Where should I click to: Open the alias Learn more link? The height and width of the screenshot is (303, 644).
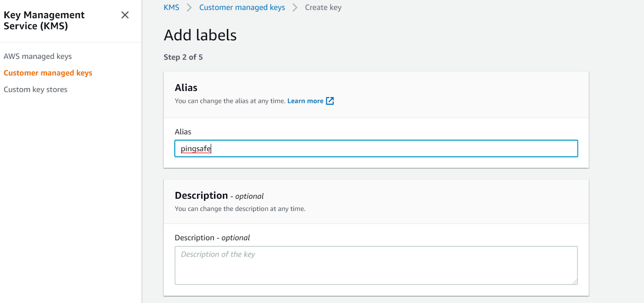(305, 101)
